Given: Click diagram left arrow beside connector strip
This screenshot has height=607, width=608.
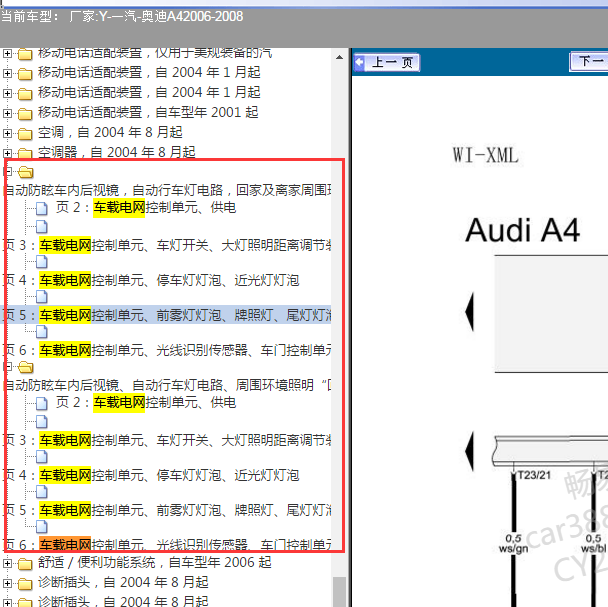Looking at the screenshot, I should [469, 451].
